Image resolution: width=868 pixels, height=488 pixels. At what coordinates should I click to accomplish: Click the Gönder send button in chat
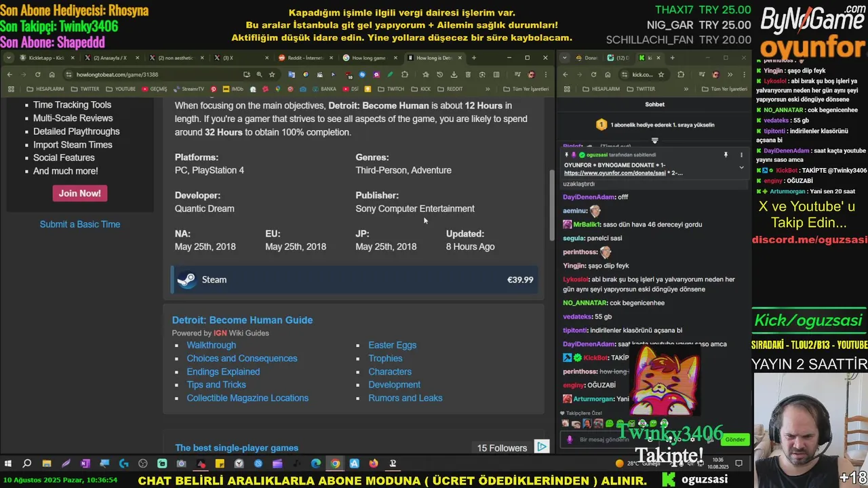coord(735,439)
